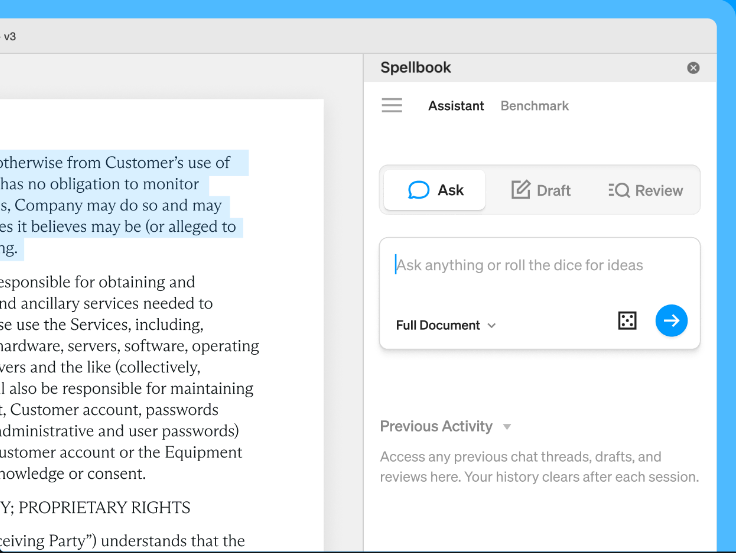The width and height of the screenshot is (736, 553).
Task: Select the Review mode tab
Action: (645, 190)
